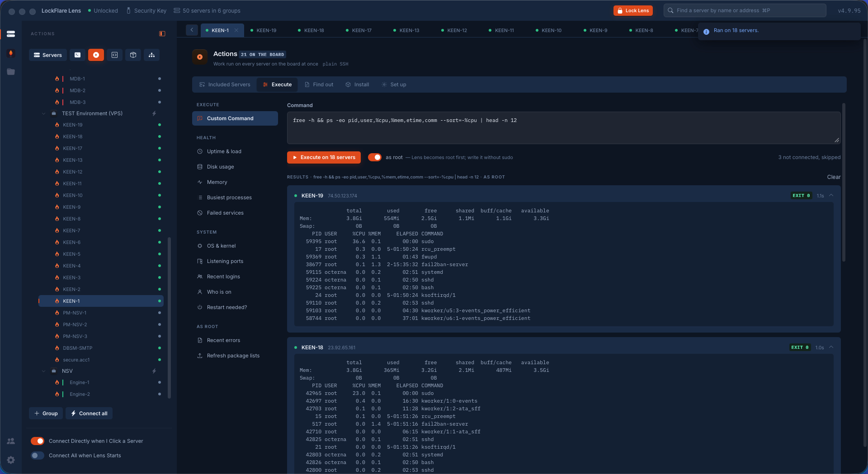Open Failed services check
This screenshot has width=868, height=474.
(x=235, y=213)
